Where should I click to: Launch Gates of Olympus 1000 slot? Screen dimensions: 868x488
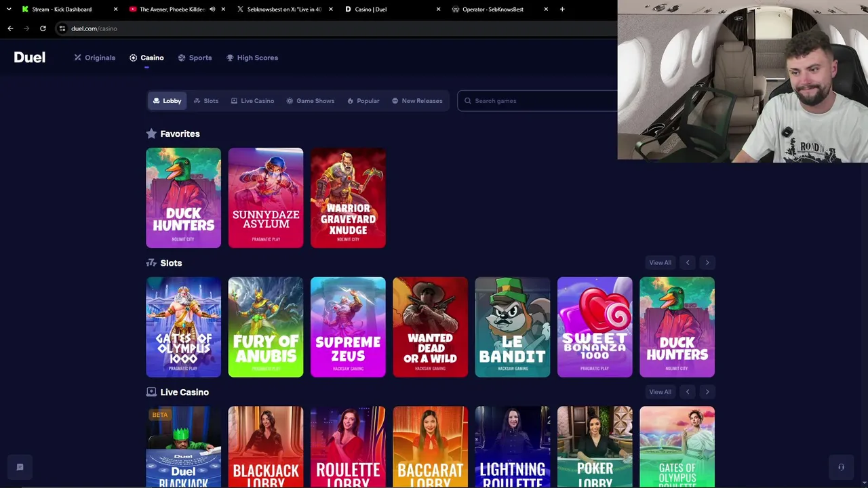click(183, 327)
